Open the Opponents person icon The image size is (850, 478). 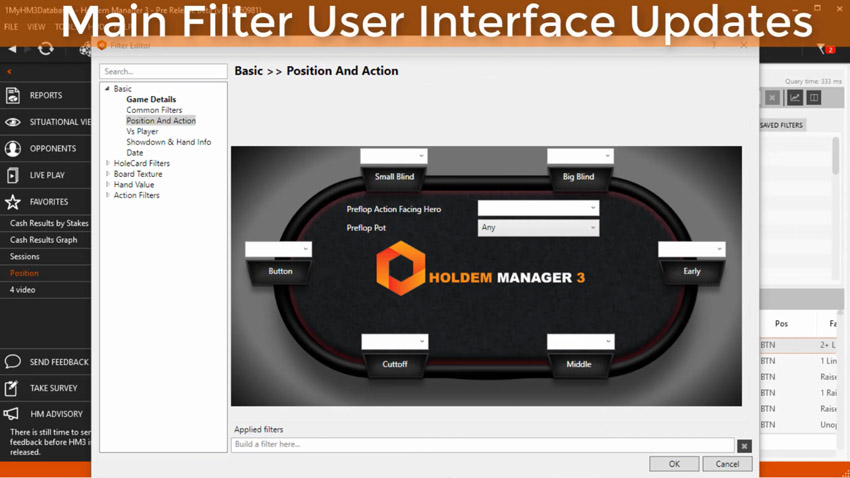pyautogui.click(x=12, y=148)
